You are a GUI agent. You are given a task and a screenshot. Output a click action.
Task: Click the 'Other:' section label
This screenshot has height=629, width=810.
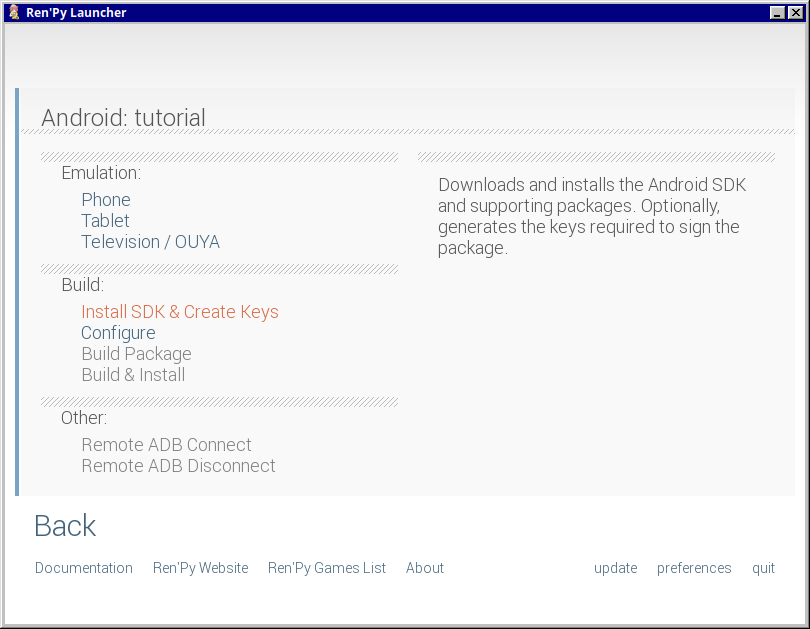click(x=84, y=418)
